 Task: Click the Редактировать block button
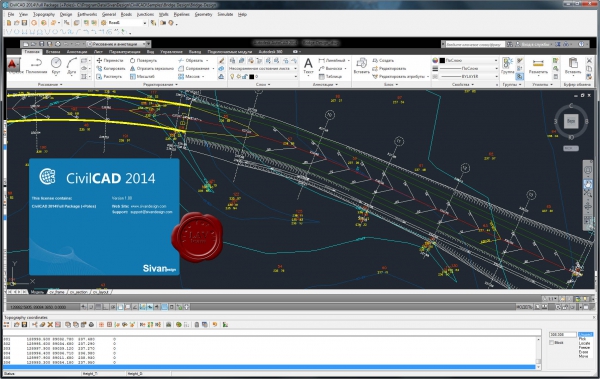tap(389, 69)
